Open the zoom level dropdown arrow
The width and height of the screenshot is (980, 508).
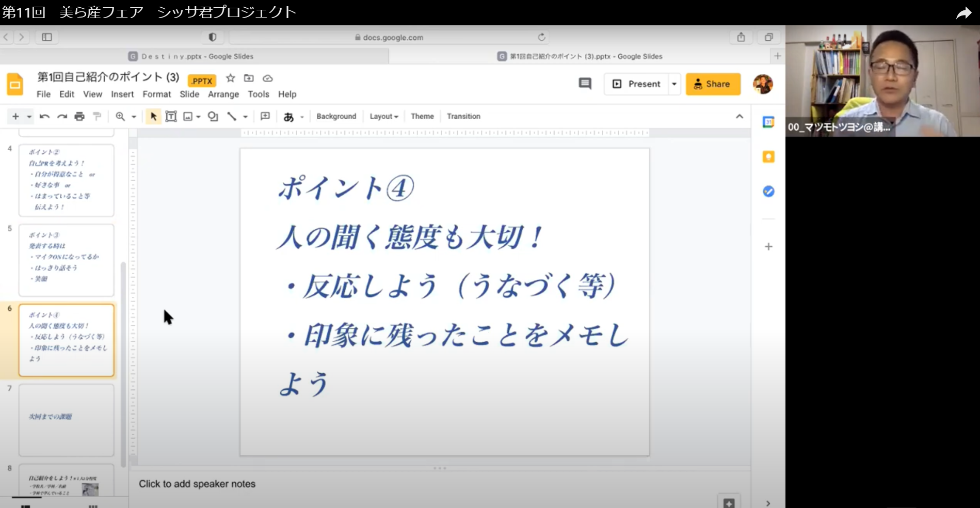click(134, 117)
